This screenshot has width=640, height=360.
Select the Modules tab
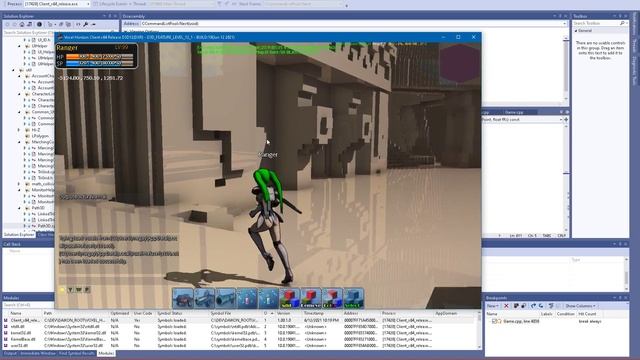106,353
